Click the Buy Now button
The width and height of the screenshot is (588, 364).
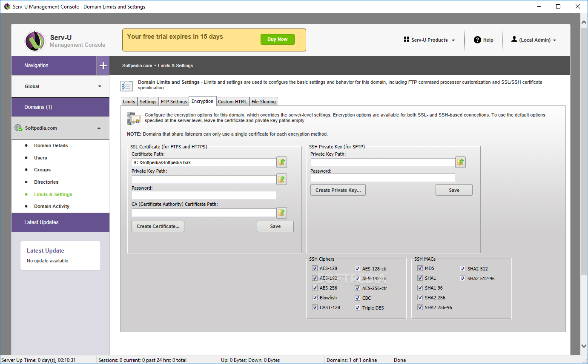point(278,39)
